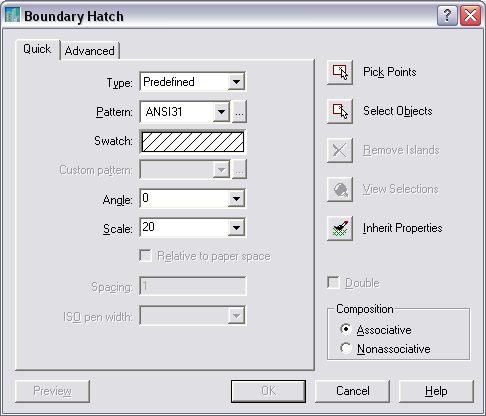Click the Remove Islands icon button
486x416 pixels.
340,150
